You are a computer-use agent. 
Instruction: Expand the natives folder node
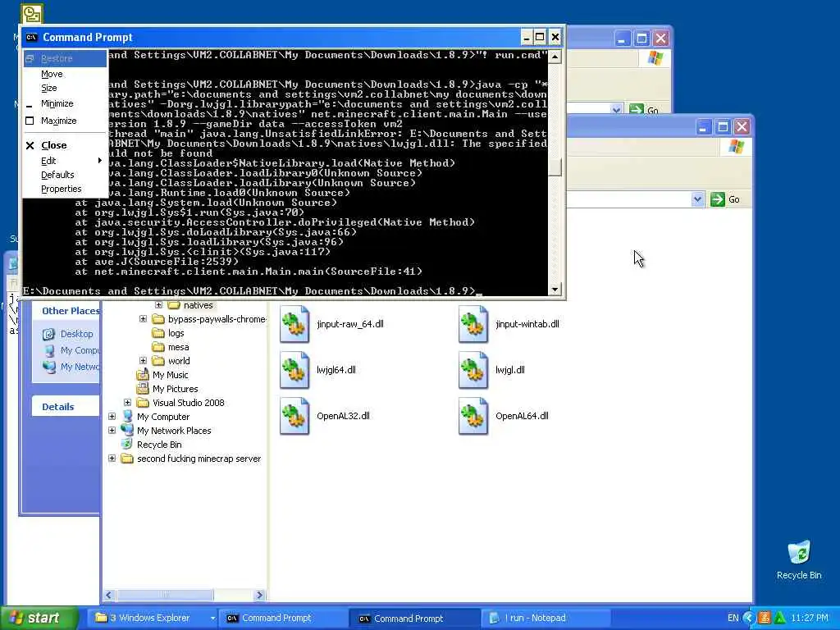158,305
